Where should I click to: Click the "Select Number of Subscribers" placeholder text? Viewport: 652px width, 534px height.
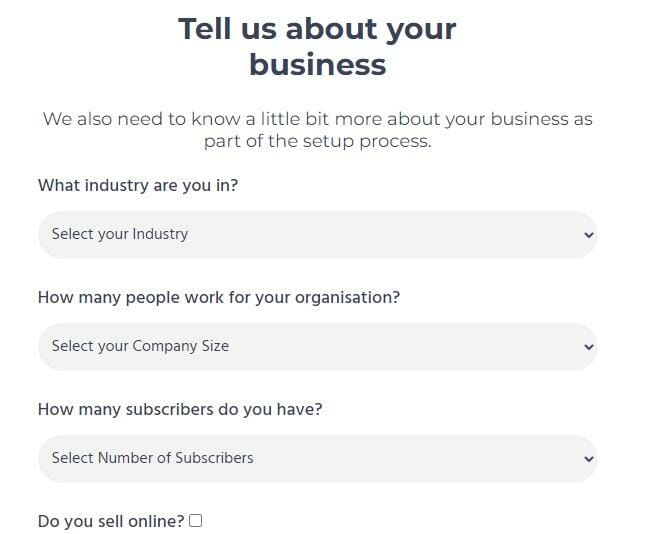[x=152, y=459]
